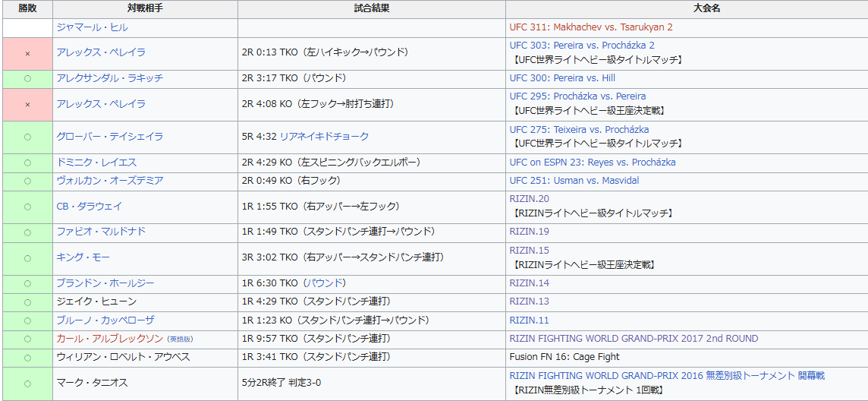Select the result text 2R 4:29 KO（左スピニングバックエルボー）
Image resolution: width=868 pixels, height=401 pixels.
[332, 163]
